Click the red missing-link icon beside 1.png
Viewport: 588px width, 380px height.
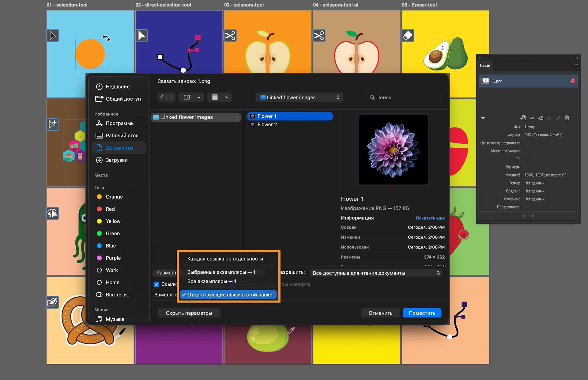(x=573, y=81)
